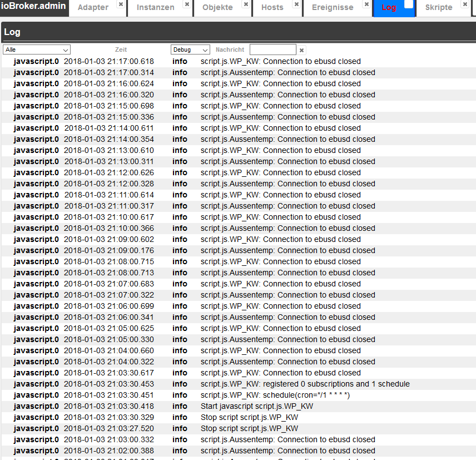The image size is (476, 460).
Task: Select log entry at 21:17:00.314
Action: tap(238, 72)
